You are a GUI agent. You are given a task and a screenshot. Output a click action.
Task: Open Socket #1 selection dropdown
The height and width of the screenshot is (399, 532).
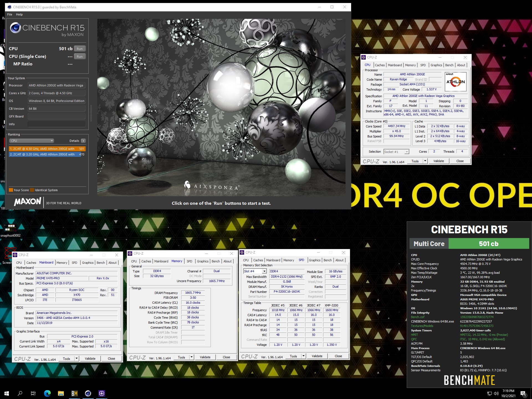pyautogui.click(x=396, y=152)
